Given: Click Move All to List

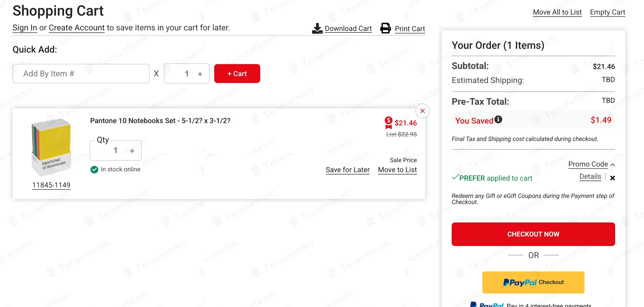Looking at the screenshot, I should click(557, 12).
